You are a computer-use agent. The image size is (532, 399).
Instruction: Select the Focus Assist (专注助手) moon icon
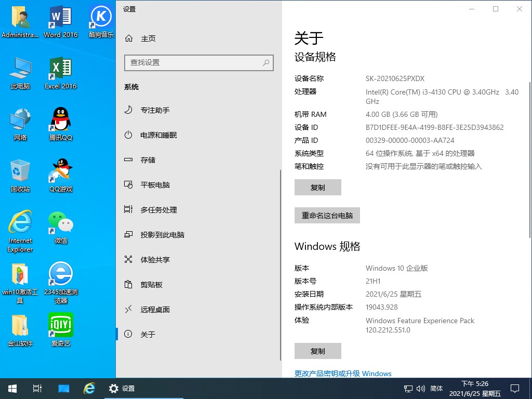[x=128, y=110]
